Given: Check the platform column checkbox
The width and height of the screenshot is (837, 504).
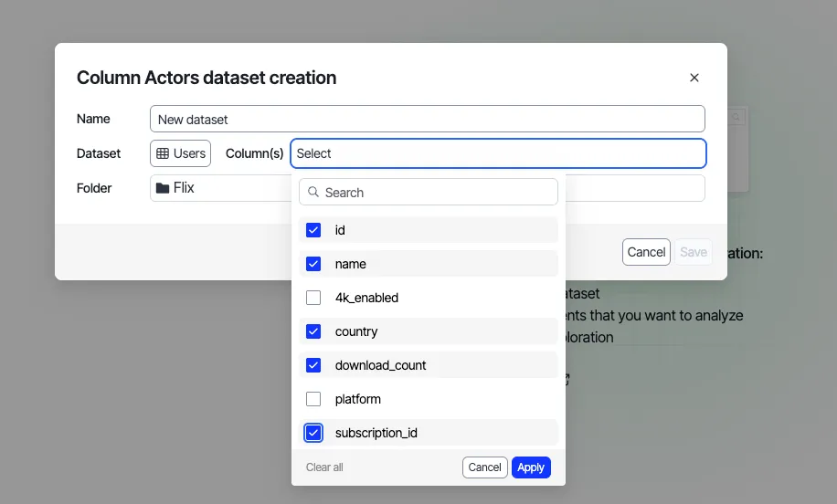Looking at the screenshot, I should (x=313, y=399).
